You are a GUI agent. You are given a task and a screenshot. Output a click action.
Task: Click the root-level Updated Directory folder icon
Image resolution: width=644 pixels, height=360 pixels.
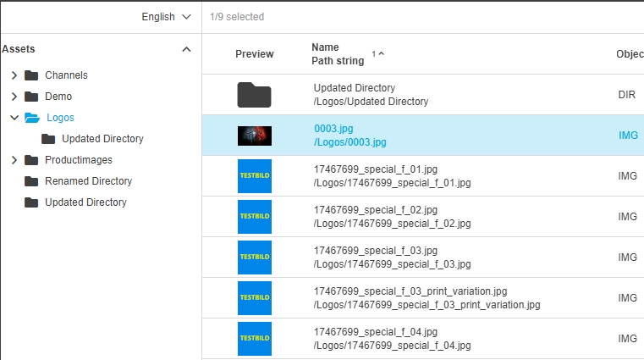pyautogui.click(x=31, y=202)
